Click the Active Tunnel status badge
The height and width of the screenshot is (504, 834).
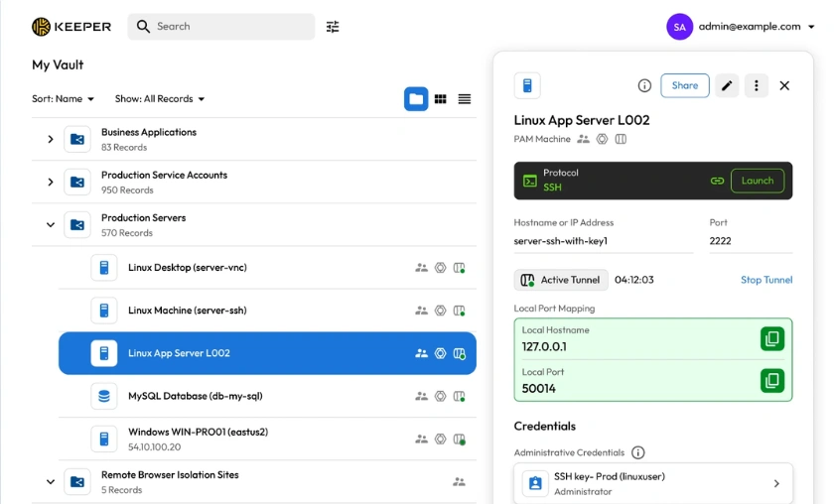tap(561, 280)
